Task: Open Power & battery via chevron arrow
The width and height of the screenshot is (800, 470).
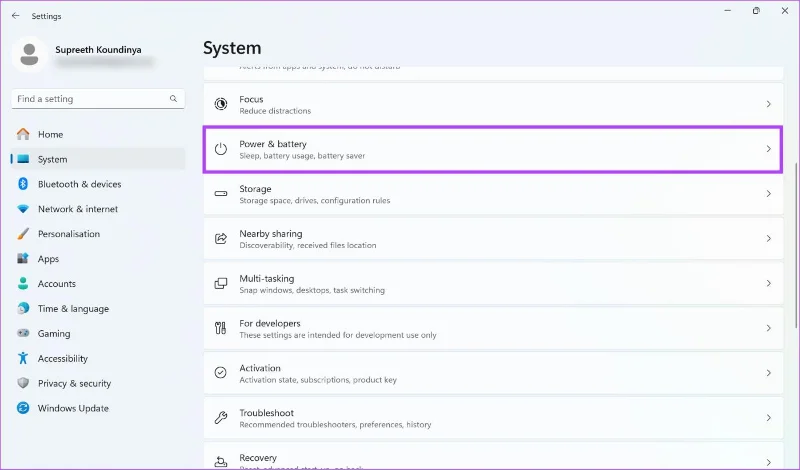Action: coord(768,149)
